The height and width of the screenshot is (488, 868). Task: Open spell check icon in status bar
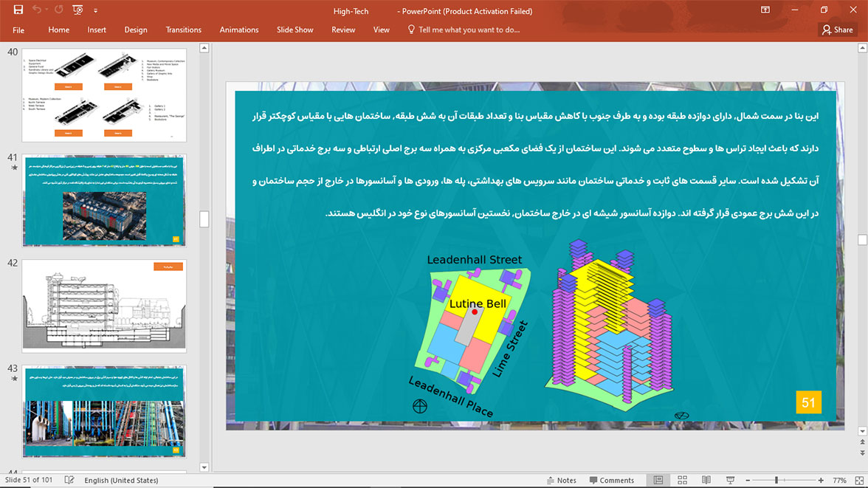click(x=69, y=480)
